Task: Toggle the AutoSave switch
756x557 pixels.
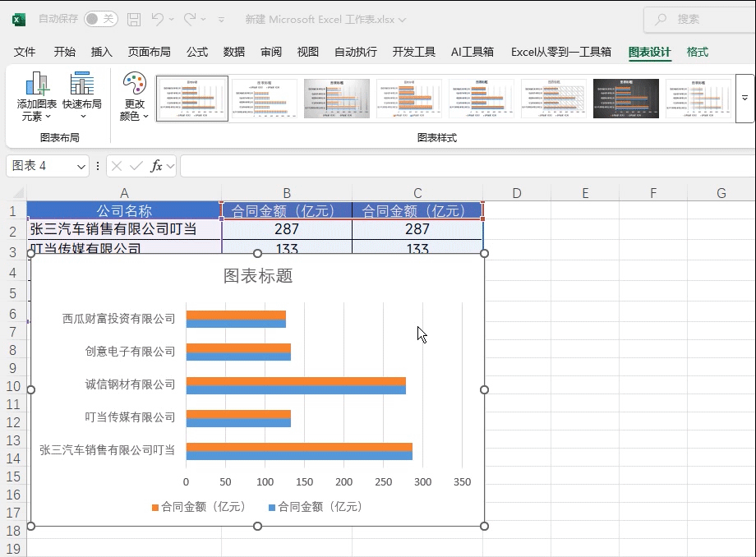Action: click(100, 19)
